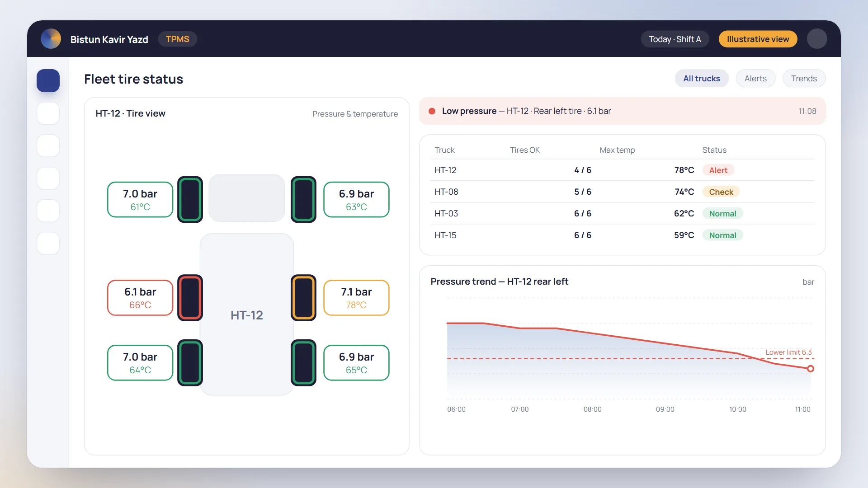Click the TPMS badge
The width and height of the screenshot is (868, 488).
coord(177,39)
